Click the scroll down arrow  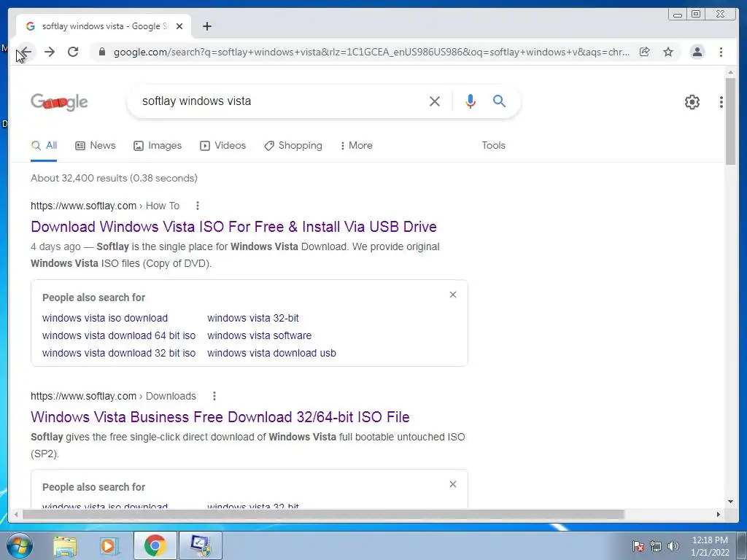[x=730, y=501]
